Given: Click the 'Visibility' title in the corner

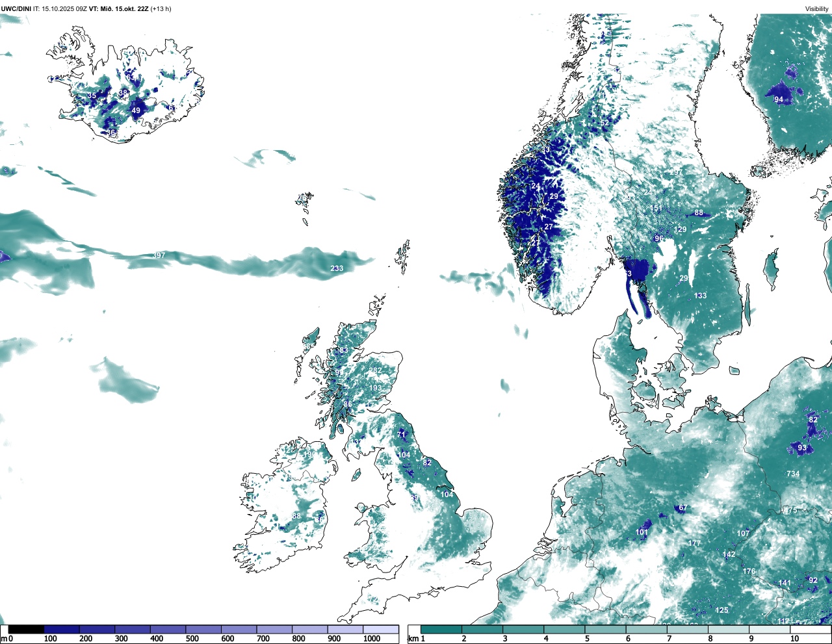Looking at the screenshot, I should pos(817,9).
